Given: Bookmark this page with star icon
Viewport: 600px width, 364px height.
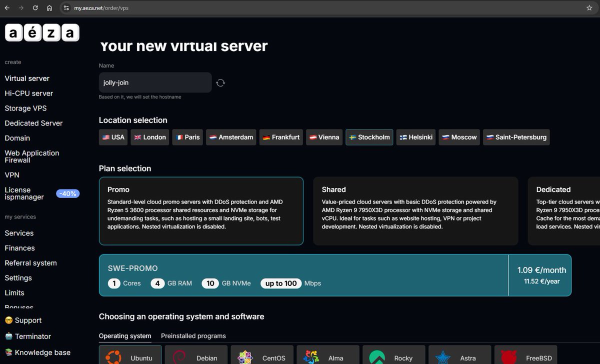Looking at the screenshot, I should click(589, 8).
